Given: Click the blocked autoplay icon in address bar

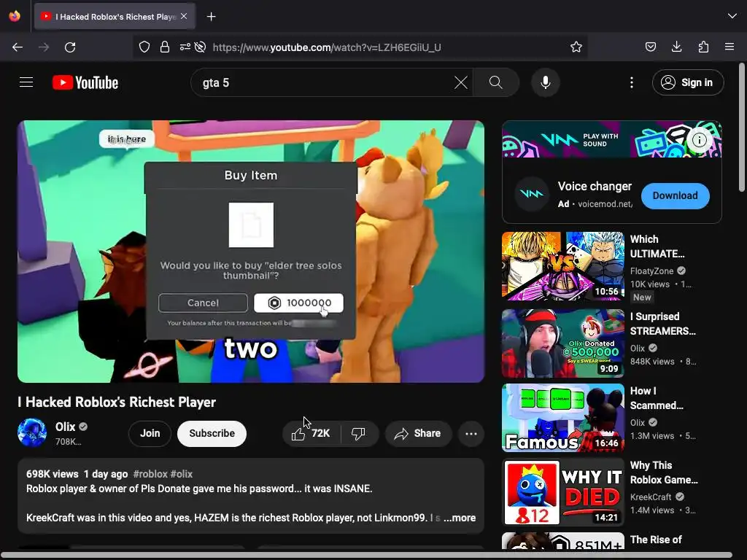Looking at the screenshot, I should click(x=201, y=47).
